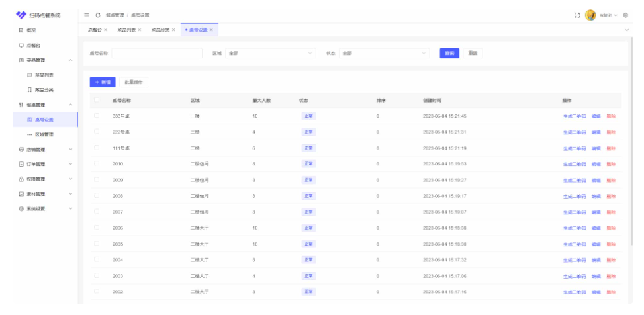The width and height of the screenshot is (644, 315).
Task: Click 餐桌管理 in the breadcrumb
Action: point(115,15)
